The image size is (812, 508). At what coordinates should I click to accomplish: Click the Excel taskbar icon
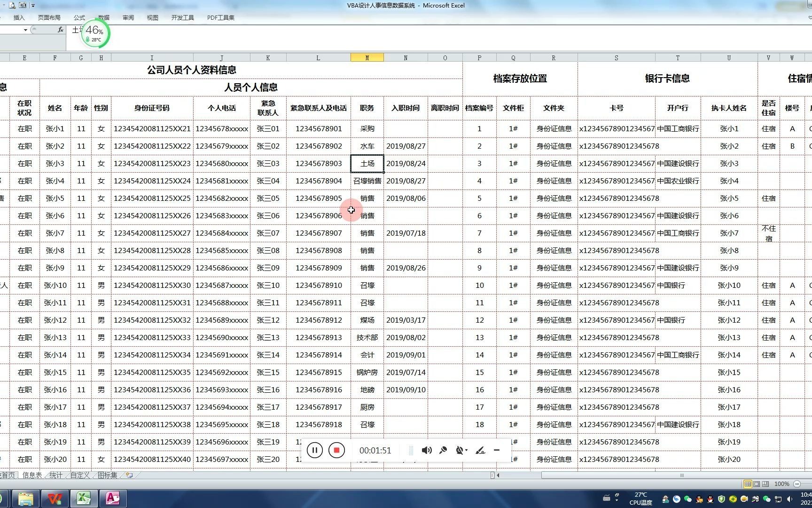84,499
